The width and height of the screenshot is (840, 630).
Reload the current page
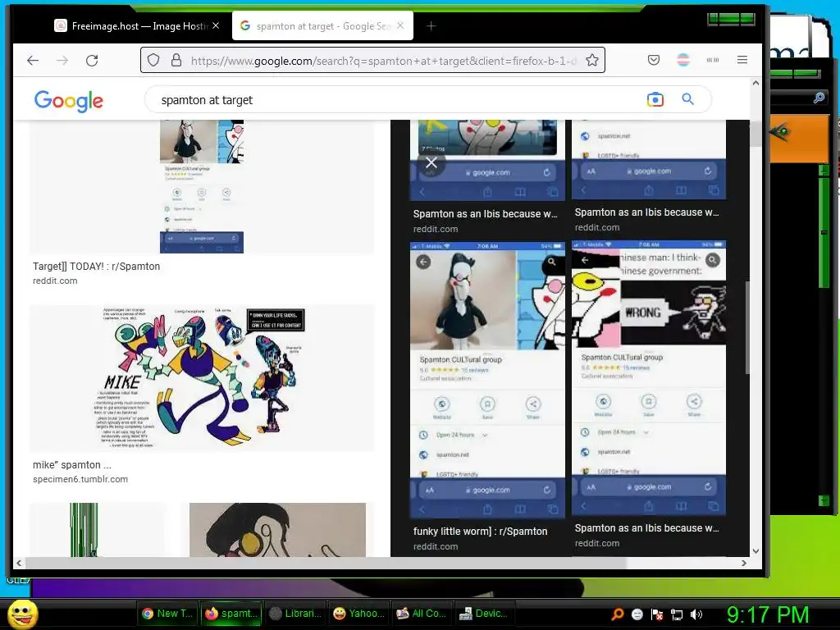point(92,61)
